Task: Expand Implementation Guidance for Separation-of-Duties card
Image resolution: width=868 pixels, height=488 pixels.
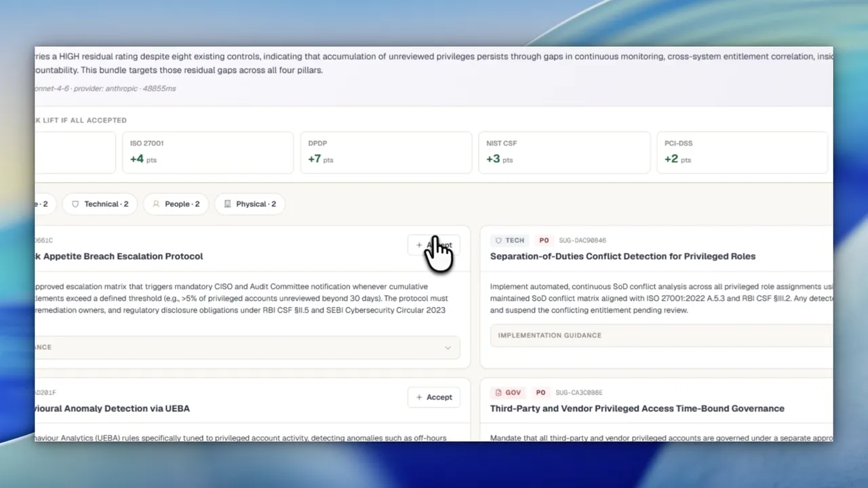Action: [x=661, y=335]
